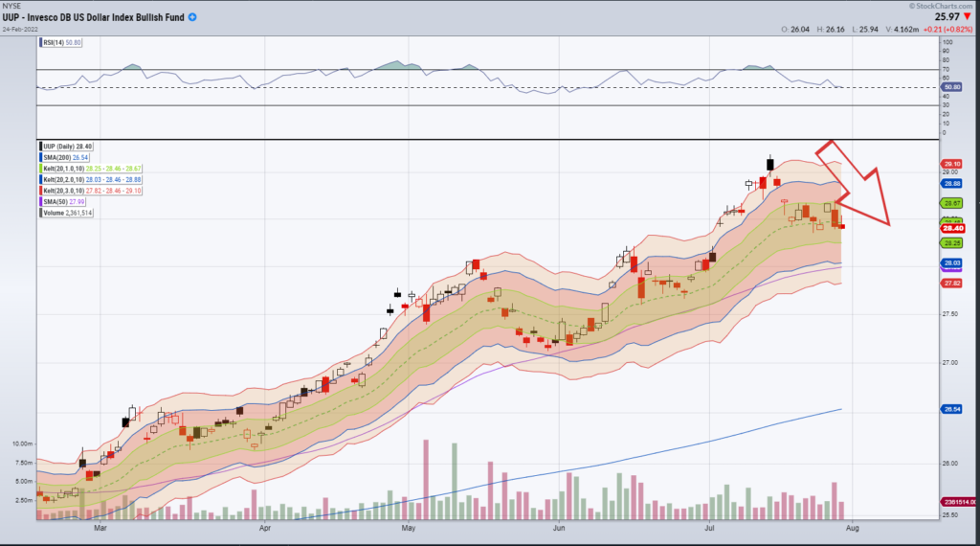This screenshot has width=980, height=546.
Task: Select the NYSE exchange label
Action: pos(11,7)
